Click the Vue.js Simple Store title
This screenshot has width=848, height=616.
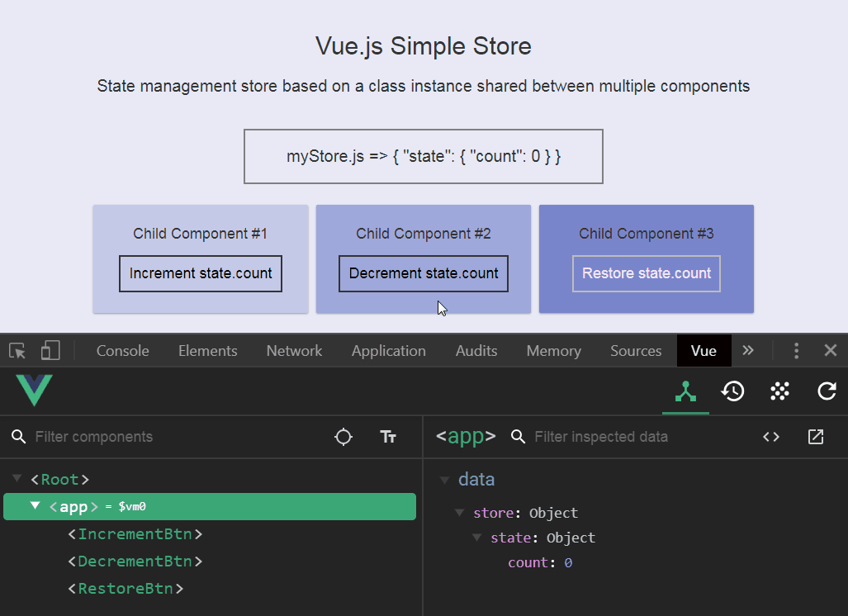[x=424, y=46]
